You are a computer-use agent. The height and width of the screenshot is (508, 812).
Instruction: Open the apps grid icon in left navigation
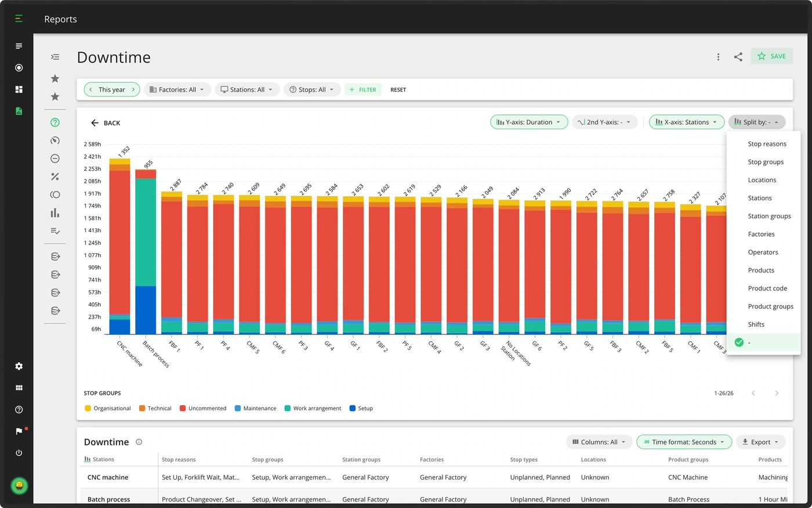(19, 388)
